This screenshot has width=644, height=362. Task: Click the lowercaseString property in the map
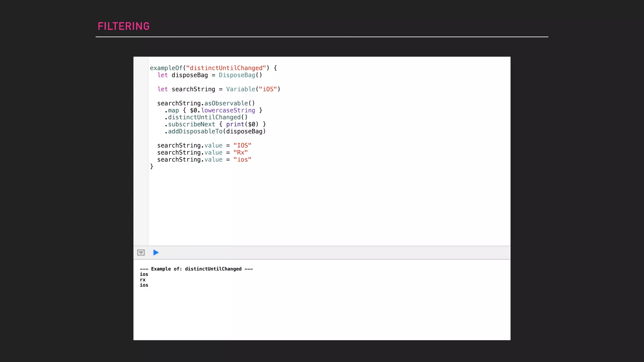(228, 110)
